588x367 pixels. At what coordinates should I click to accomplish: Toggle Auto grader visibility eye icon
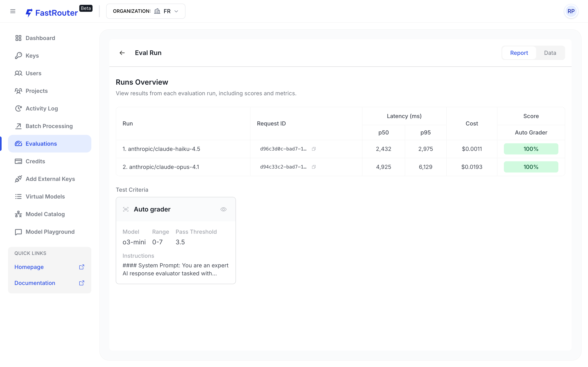coord(223,209)
